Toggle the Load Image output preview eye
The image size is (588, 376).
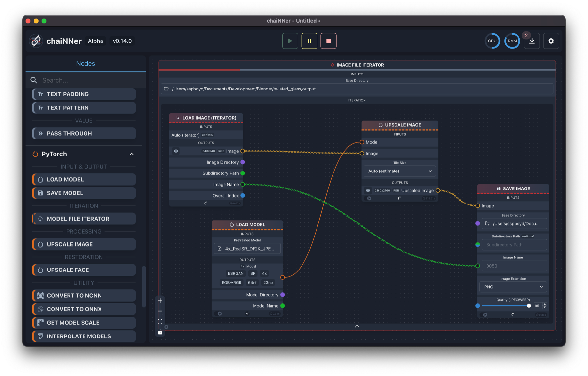[176, 151]
